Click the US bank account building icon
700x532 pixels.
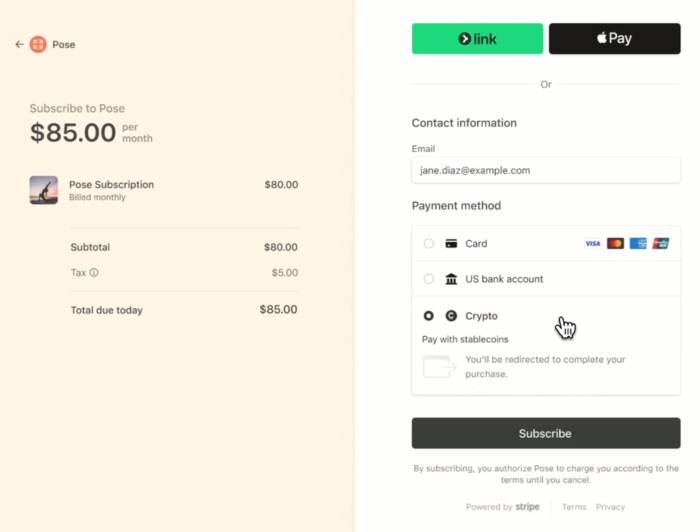pos(451,279)
